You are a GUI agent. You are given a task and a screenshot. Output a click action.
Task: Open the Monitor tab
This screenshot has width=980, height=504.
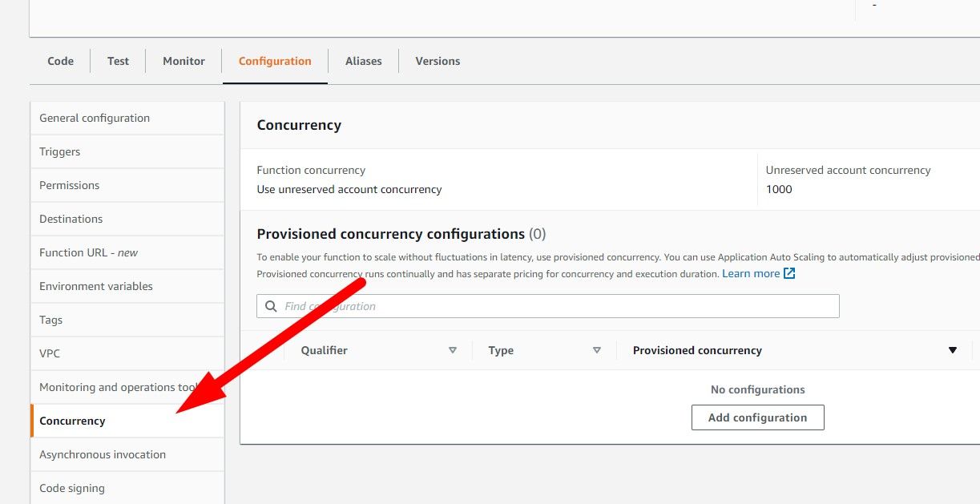coord(183,61)
